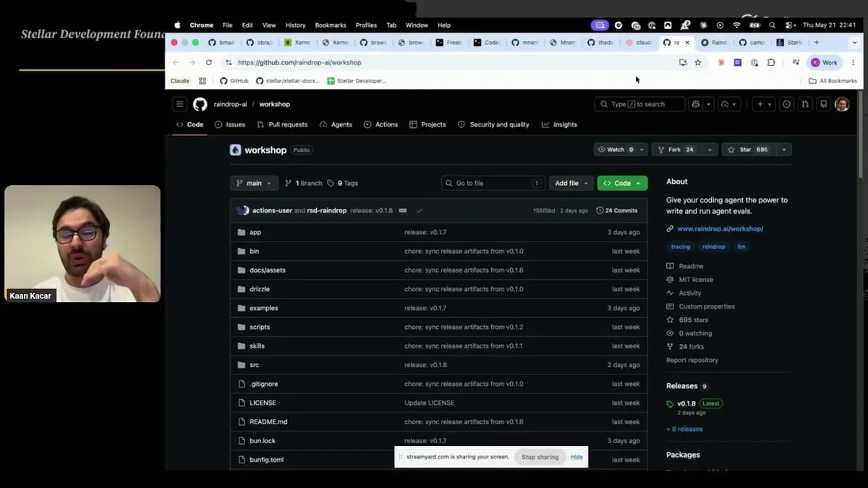868x488 pixels.
Task: Open the Chrome Bookmarks menu
Action: point(331,25)
